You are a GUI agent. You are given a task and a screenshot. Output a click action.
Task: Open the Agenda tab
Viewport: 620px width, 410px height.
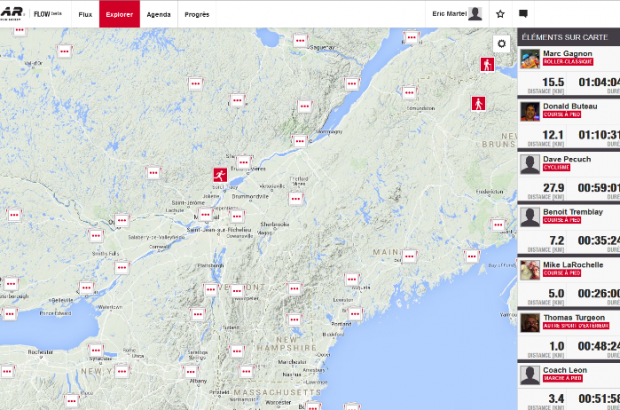tap(158, 14)
